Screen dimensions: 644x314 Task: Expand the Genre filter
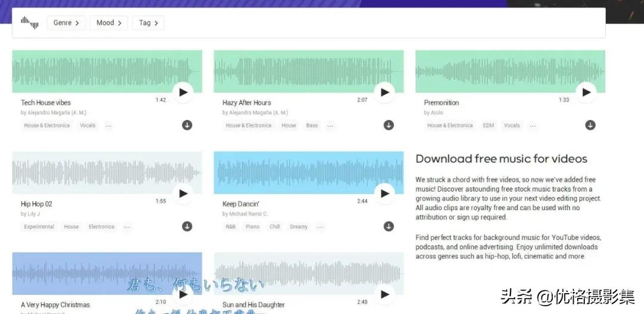[x=66, y=23]
